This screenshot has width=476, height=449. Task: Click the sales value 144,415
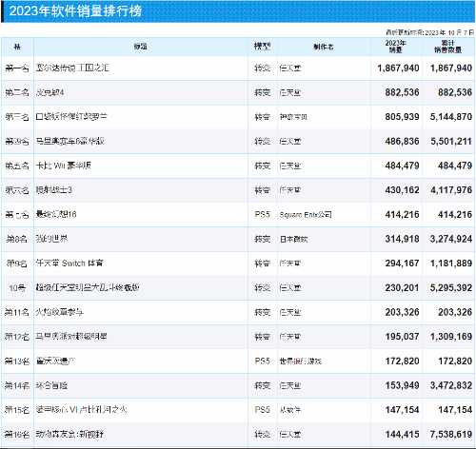click(x=402, y=435)
